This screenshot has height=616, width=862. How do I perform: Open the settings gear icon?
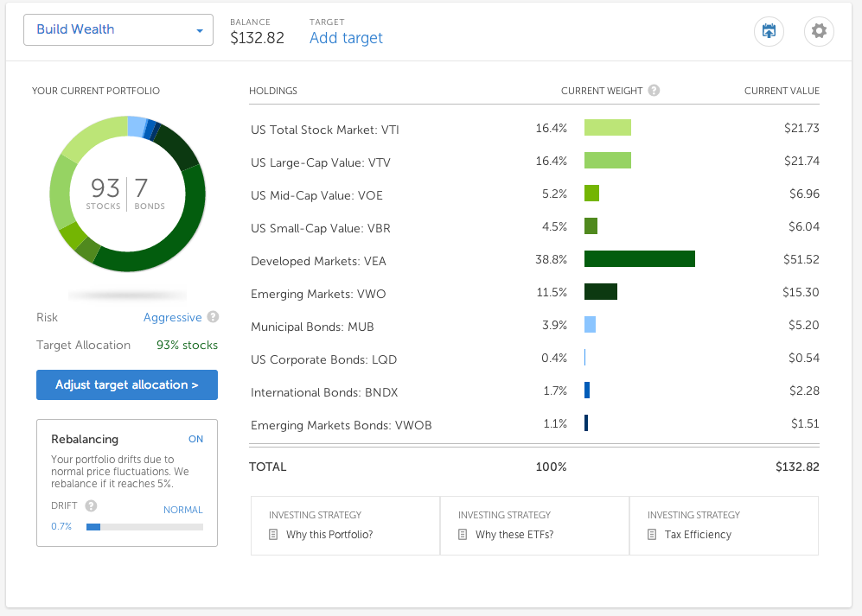coord(819,31)
